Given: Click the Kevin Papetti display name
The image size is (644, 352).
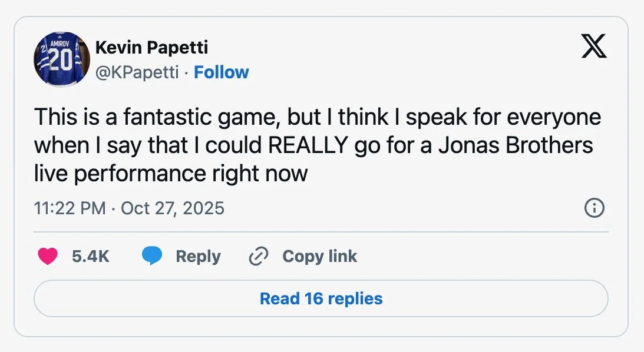Looking at the screenshot, I should [151, 47].
